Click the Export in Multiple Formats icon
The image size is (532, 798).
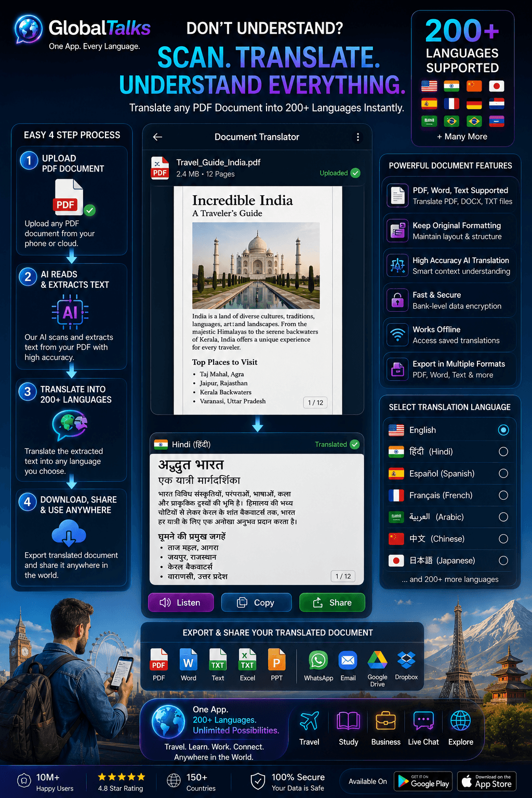pyautogui.click(x=398, y=369)
